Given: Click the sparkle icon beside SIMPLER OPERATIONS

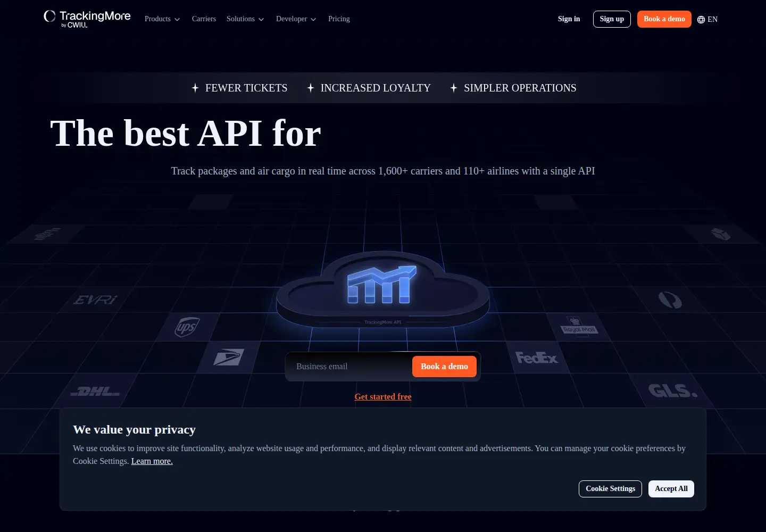Looking at the screenshot, I should coord(454,88).
